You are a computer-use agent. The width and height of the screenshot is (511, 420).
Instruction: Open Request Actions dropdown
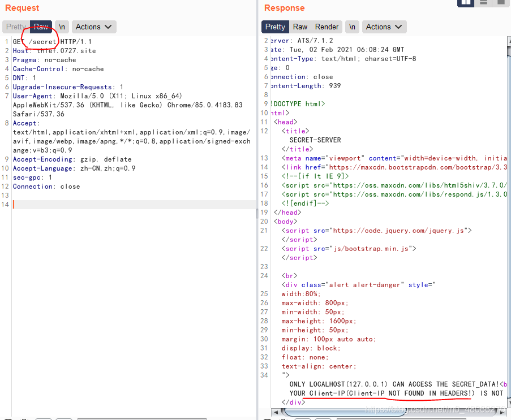click(x=94, y=27)
